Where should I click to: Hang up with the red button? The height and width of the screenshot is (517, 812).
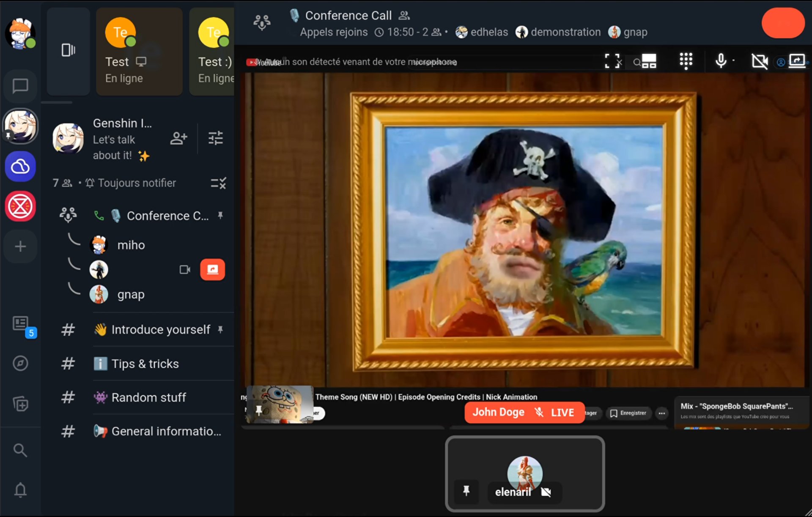783,23
